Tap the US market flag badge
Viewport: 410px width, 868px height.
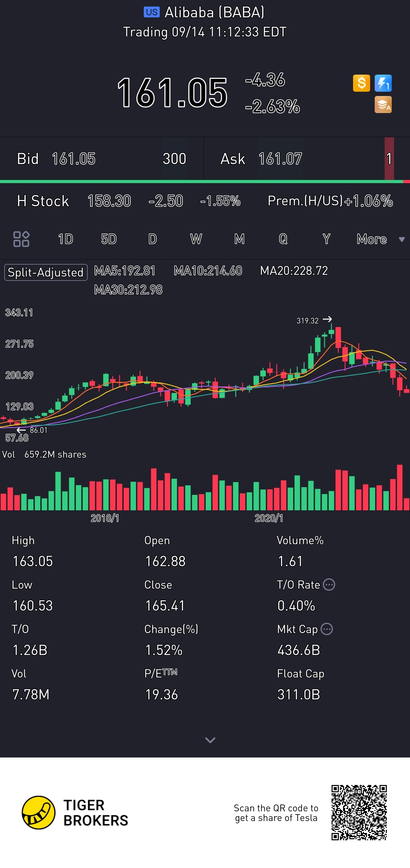pos(151,12)
